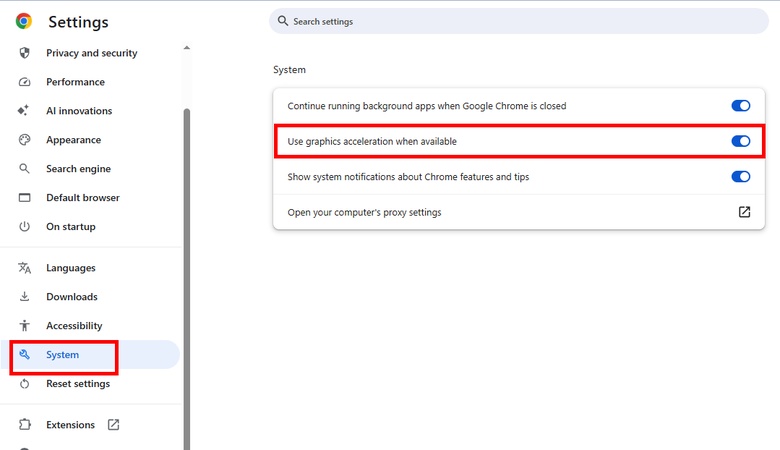The height and width of the screenshot is (450, 780).
Task: Click the Accessibility person icon
Action: [x=24, y=325]
